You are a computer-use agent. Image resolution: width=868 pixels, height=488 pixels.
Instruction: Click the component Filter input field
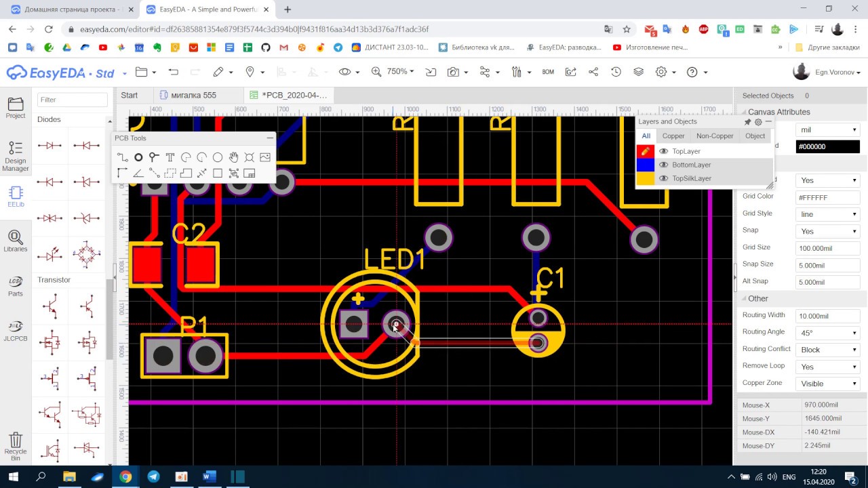click(72, 100)
